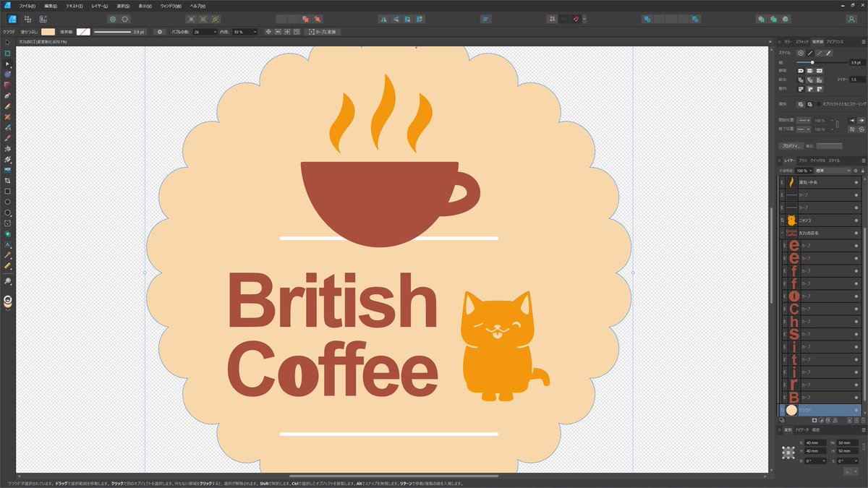Switch to the スウォッチ tab
Viewport: 868px width, 488px height.
tap(801, 42)
